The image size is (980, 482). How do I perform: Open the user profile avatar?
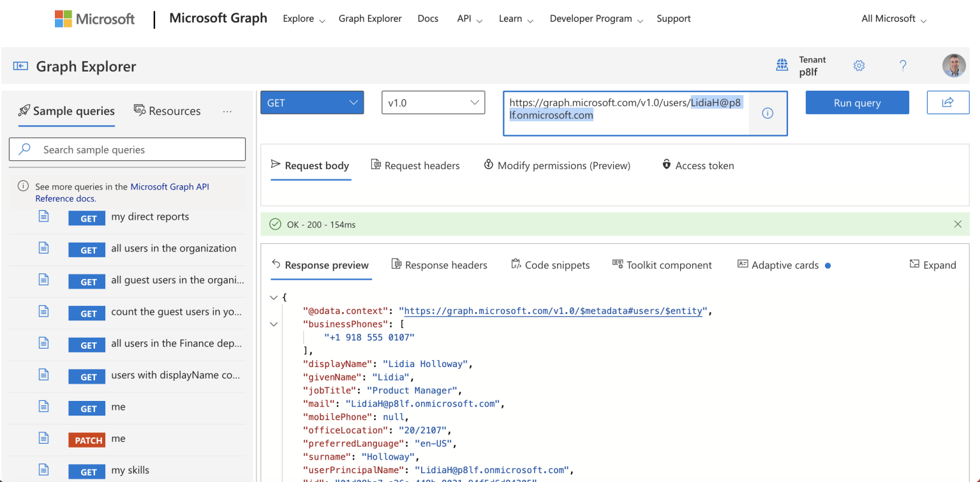pyautogui.click(x=954, y=66)
